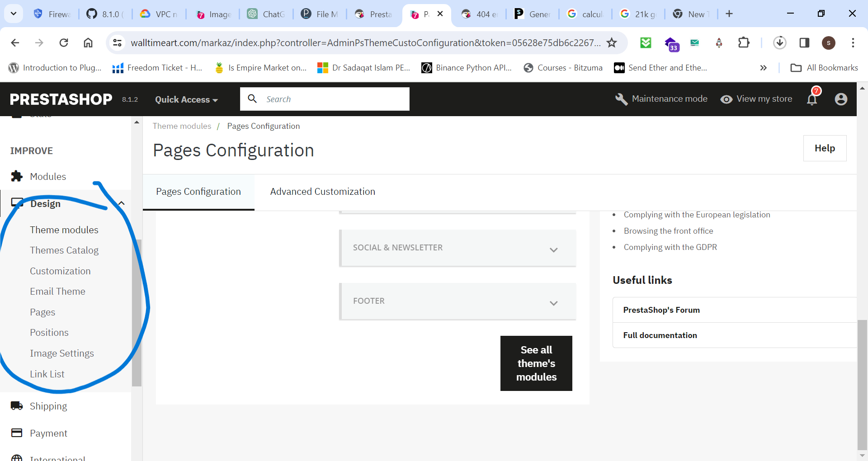Image resolution: width=868 pixels, height=461 pixels.
Task: Open Chrome three-dot menu
Action: [853, 42]
